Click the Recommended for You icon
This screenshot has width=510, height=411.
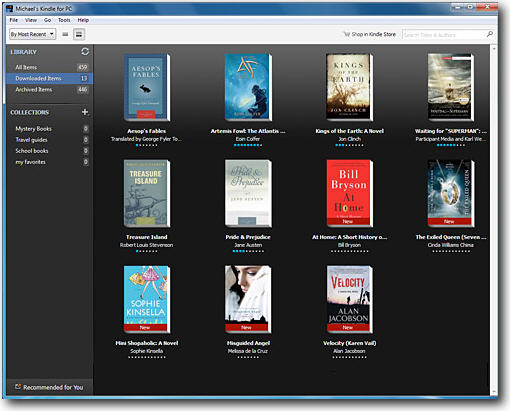point(18,387)
